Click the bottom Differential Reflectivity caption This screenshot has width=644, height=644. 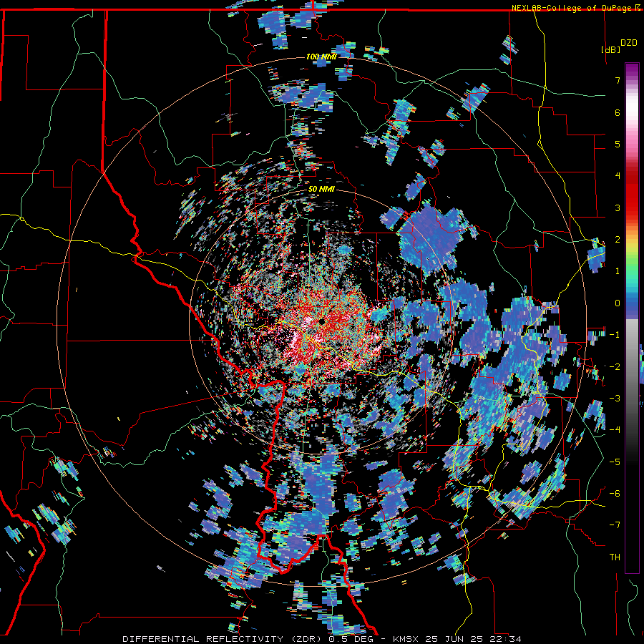pos(322,639)
